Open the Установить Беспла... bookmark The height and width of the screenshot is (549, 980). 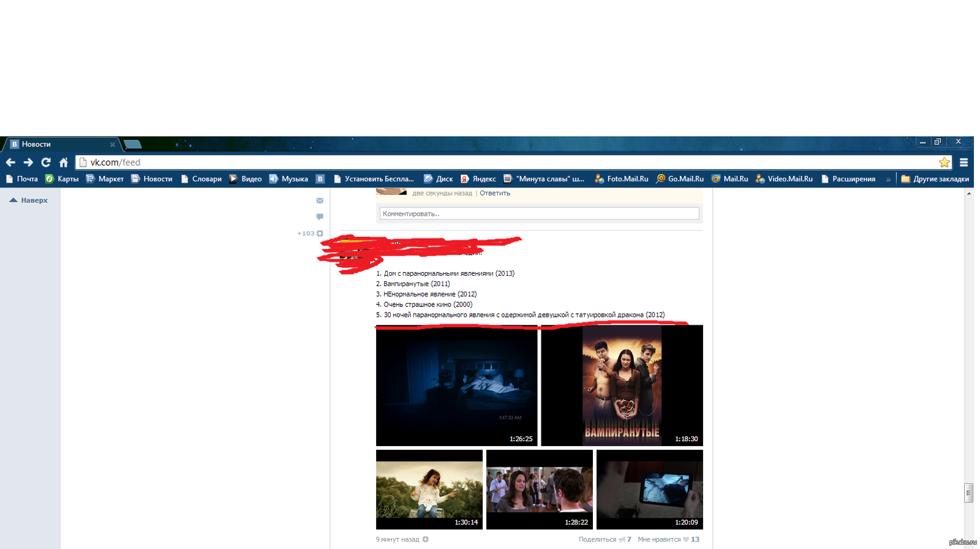(374, 179)
